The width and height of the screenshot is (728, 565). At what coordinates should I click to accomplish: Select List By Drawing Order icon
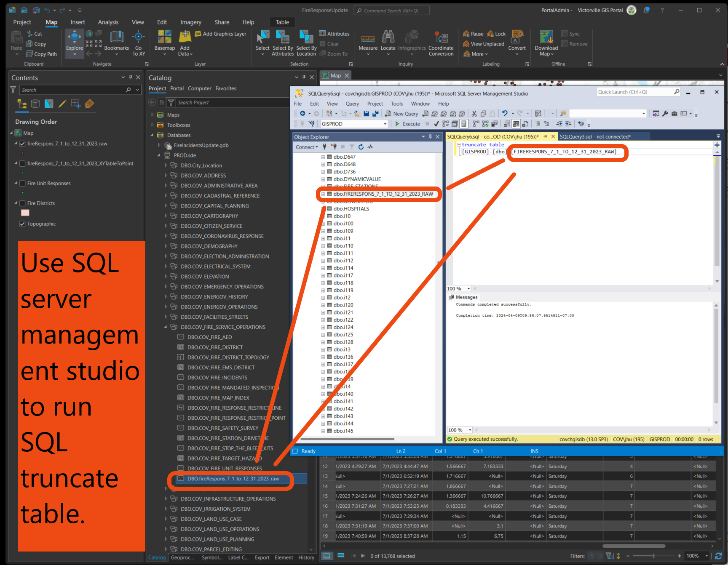[22, 104]
